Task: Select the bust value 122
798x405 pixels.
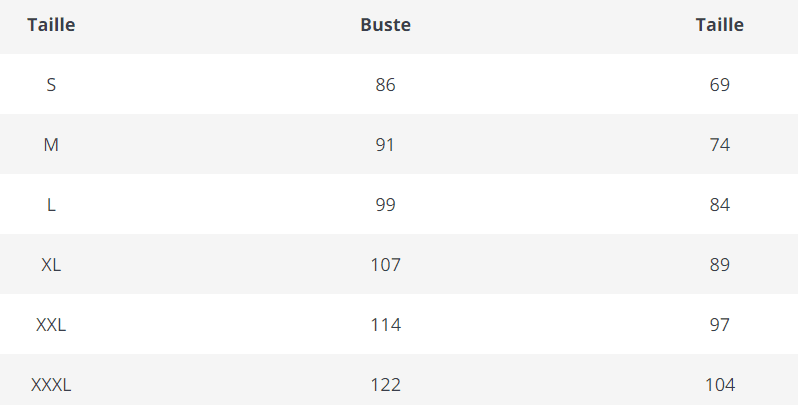Action: pyautogui.click(x=385, y=384)
